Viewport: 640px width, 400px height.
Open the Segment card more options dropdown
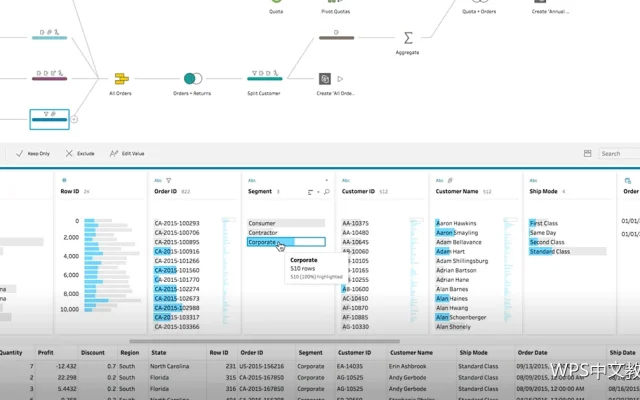(x=327, y=180)
